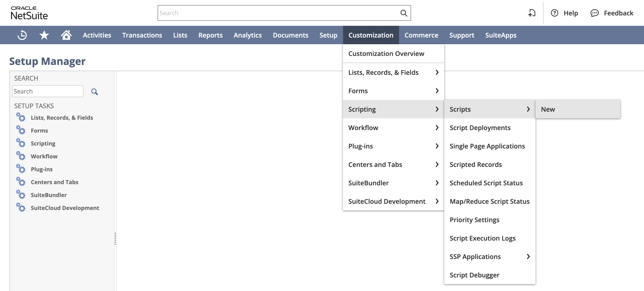Image resolution: width=644 pixels, height=291 pixels.
Task: Click the favorites star icon
Action: 44,35
